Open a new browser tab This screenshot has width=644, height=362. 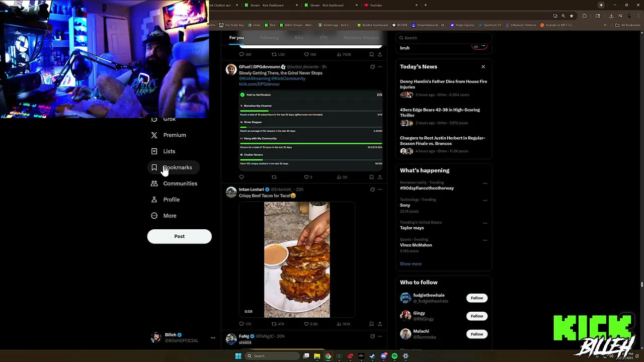(x=426, y=5)
